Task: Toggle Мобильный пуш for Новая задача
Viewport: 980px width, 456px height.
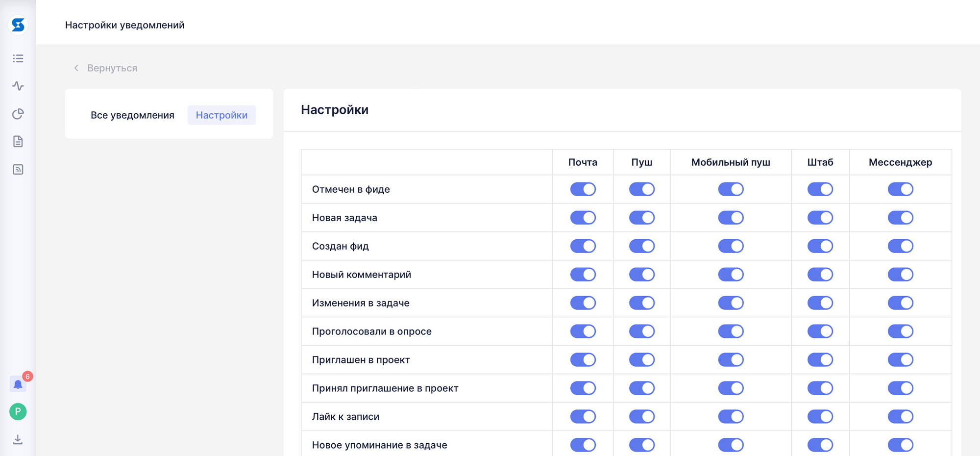Action: (731, 218)
